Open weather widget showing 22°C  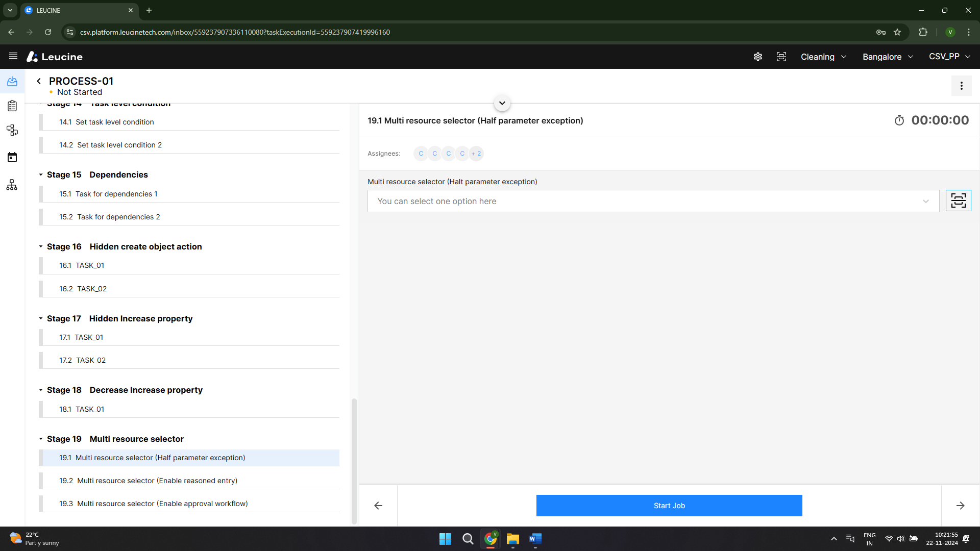coord(35,539)
